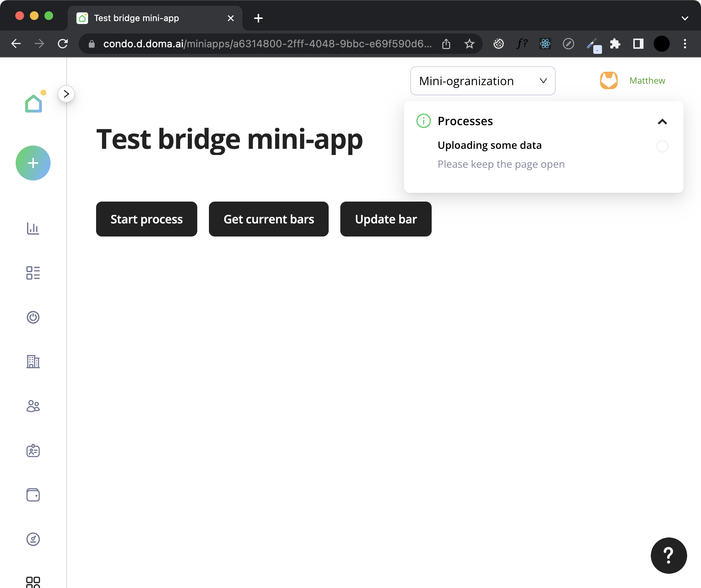This screenshot has width=701, height=588.
Task: Select the residents people icon
Action: click(33, 406)
